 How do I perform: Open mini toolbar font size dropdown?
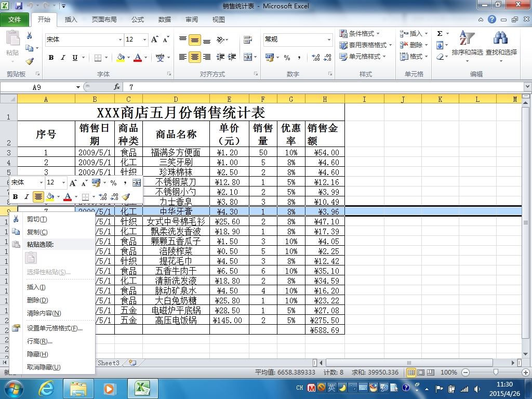63,182
